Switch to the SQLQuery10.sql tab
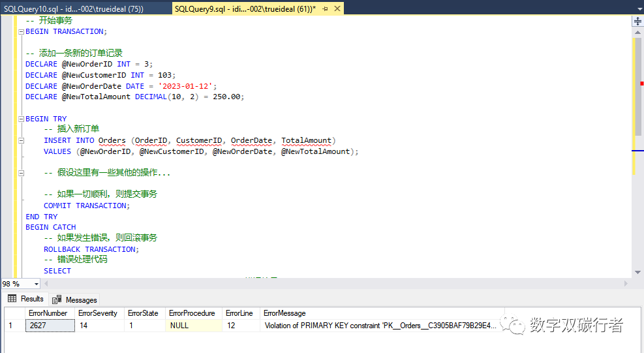This screenshot has height=353, width=644. tap(73, 8)
